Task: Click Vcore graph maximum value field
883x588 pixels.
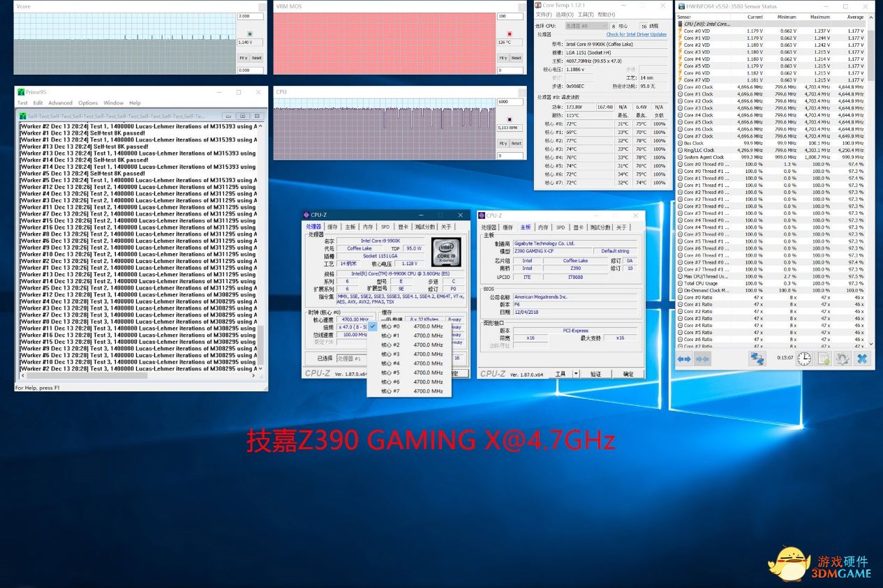Action: tap(251, 16)
